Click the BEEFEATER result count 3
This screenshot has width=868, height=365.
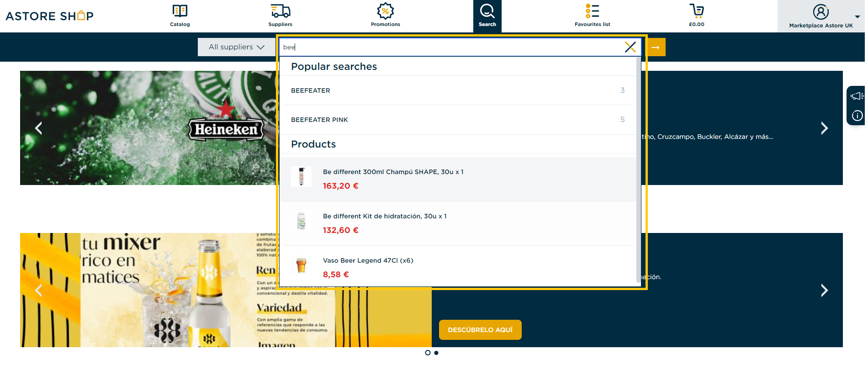point(622,90)
